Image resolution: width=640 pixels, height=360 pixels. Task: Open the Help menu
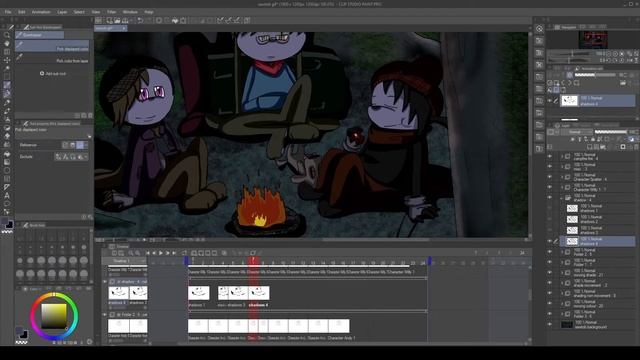click(x=149, y=12)
